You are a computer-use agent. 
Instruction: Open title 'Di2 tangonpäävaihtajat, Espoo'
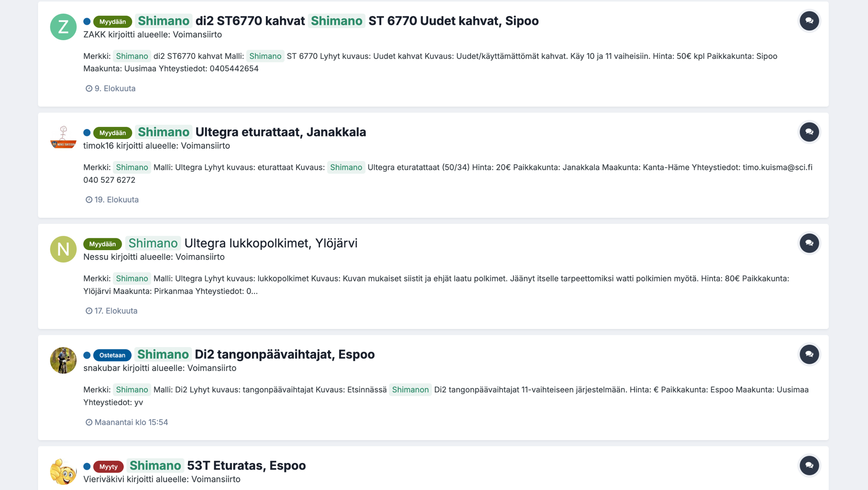[x=255, y=354]
